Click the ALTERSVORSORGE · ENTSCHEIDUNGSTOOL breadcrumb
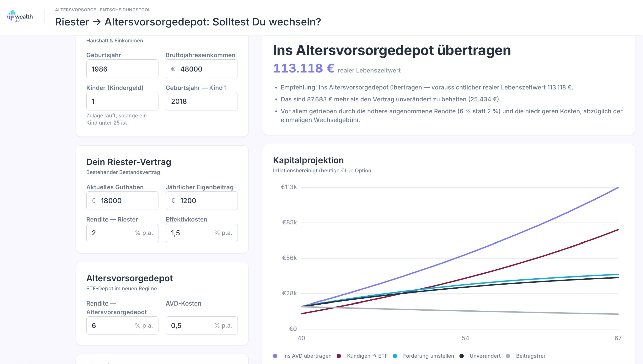Screen dimensions: 643x364 103,10
